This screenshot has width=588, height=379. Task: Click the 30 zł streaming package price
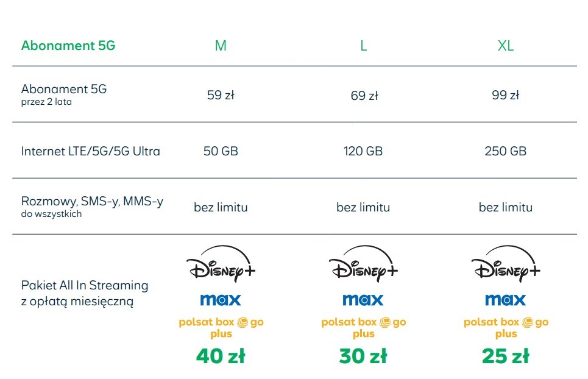coord(363,356)
